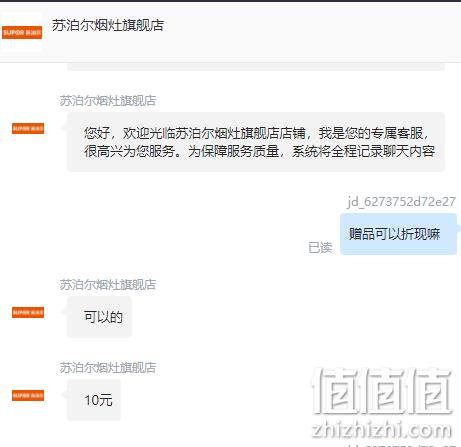This screenshot has height=447, width=461.
Task: Click the 10元 reply bubble
Action: click(x=94, y=400)
